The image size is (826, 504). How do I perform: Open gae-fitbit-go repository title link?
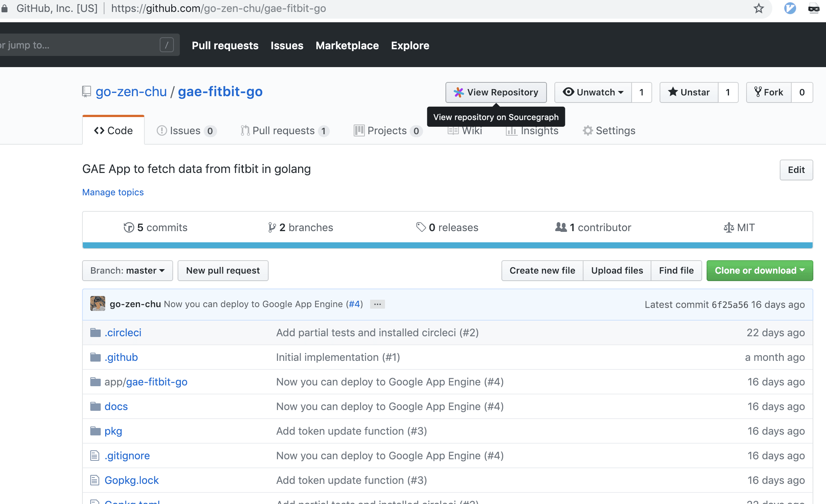(x=220, y=92)
